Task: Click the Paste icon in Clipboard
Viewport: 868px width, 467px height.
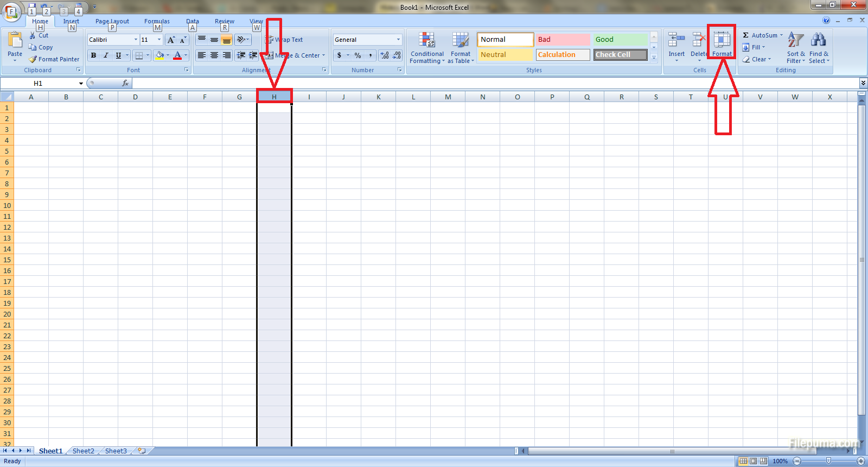Action: pyautogui.click(x=15, y=41)
